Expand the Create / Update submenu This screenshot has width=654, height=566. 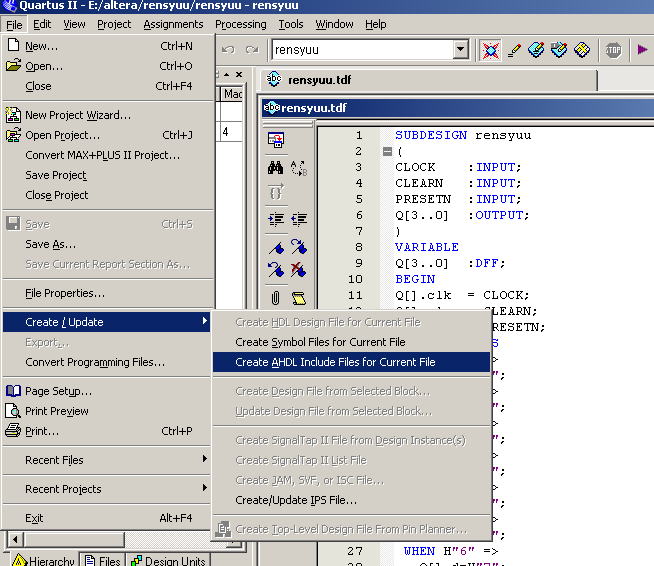point(106,322)
